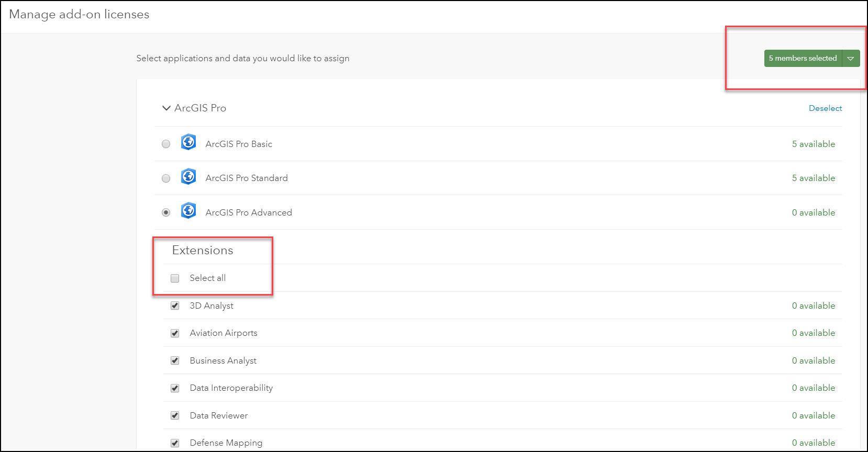Click the Deselect link

[825, 108]
